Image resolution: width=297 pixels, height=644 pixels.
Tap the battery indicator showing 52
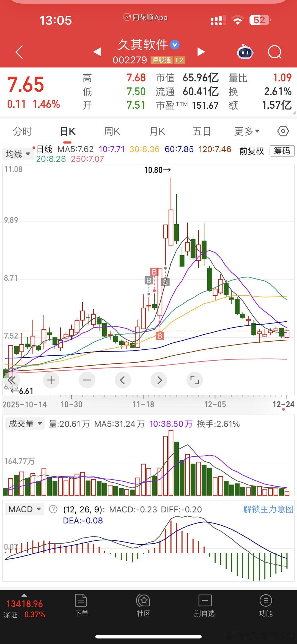pyautogui.click(x=260, y=20)
